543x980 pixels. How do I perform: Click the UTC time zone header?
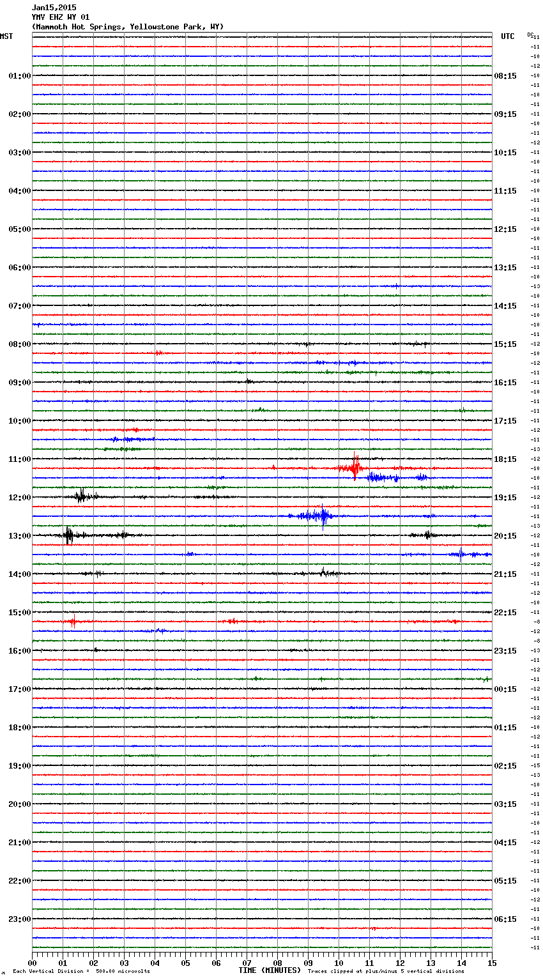[x=507, y=36]
